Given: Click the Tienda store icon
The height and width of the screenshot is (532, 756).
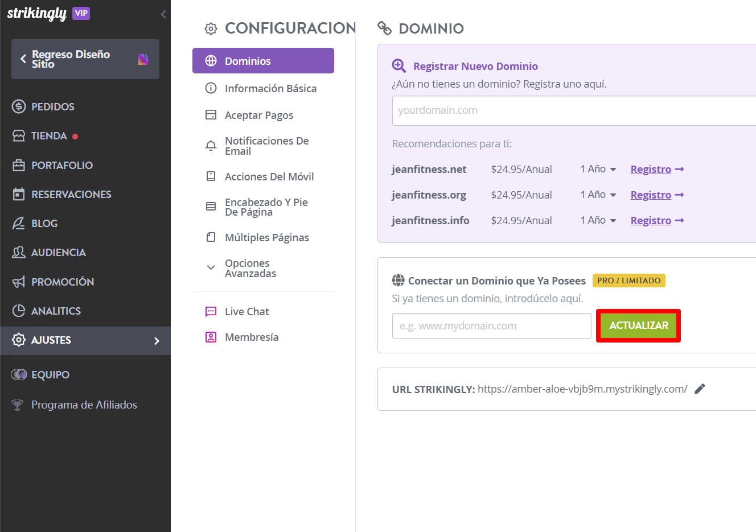Looking at the screenshot, I should 19,136.
